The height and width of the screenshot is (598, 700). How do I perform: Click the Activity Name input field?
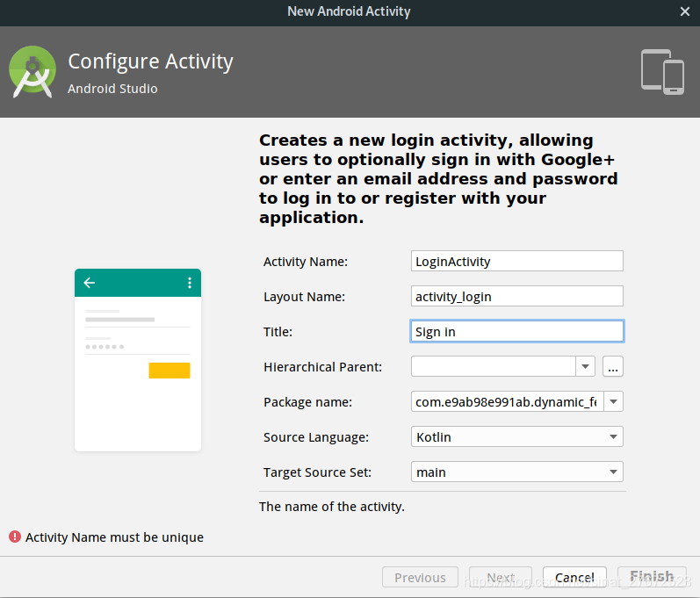coord(517,261)
